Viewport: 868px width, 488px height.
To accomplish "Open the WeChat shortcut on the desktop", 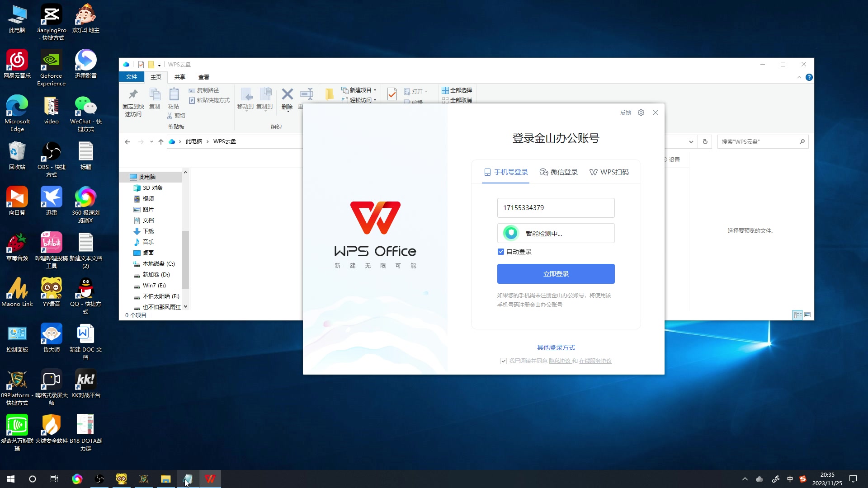I will pyautogui.click(x=85, y=113).
